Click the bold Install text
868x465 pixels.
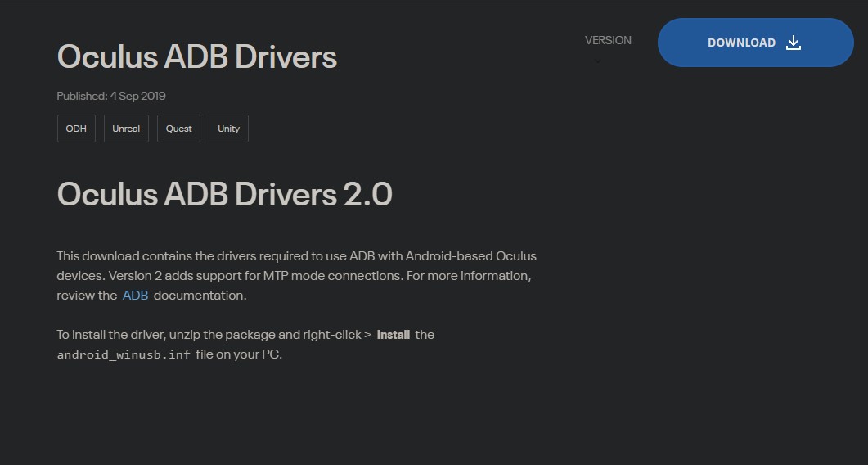[393, 335]
